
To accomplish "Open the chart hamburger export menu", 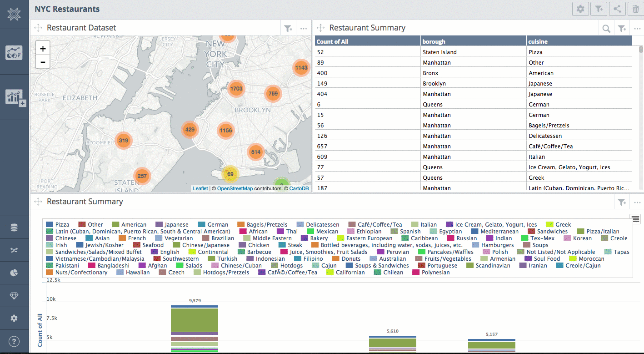I will (635, 218).
